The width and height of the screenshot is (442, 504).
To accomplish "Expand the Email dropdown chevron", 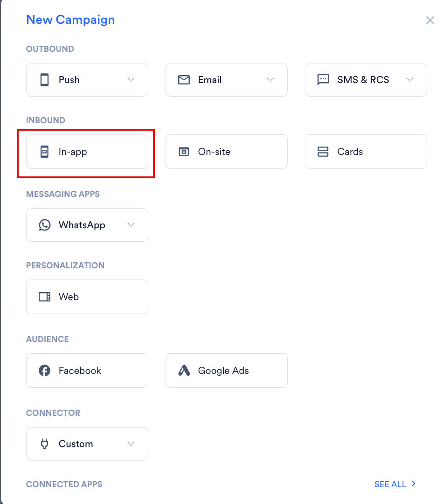I will [x=270, y=80].
